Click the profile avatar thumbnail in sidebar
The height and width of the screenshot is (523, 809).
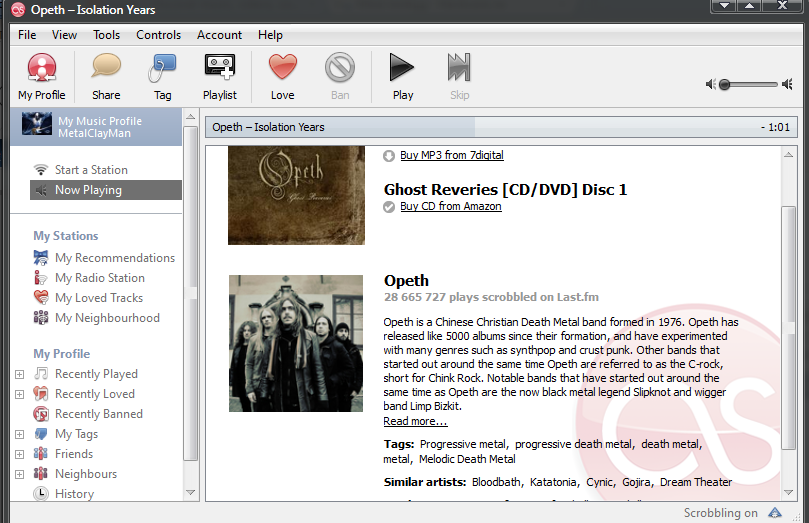(x=37, y=124)
